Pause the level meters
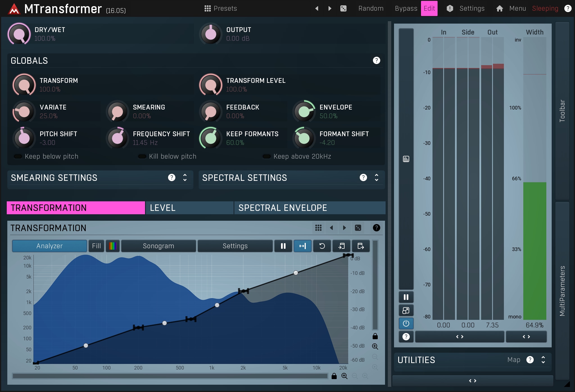575x392 pixels. click(406, 297)
